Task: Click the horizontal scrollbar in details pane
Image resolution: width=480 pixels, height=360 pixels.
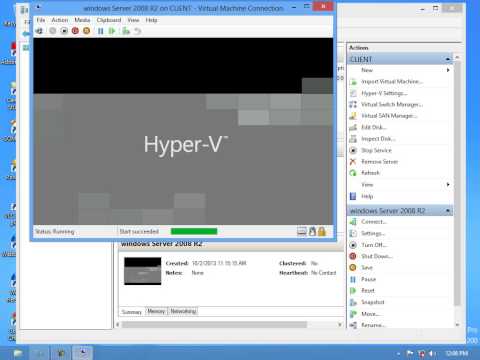Action: click(214, 325)
